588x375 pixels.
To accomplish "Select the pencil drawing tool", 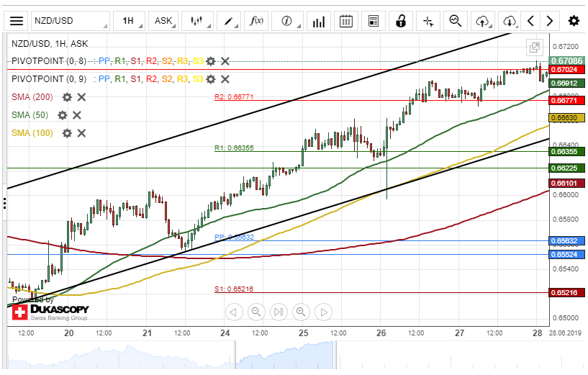I will point(230,21).
